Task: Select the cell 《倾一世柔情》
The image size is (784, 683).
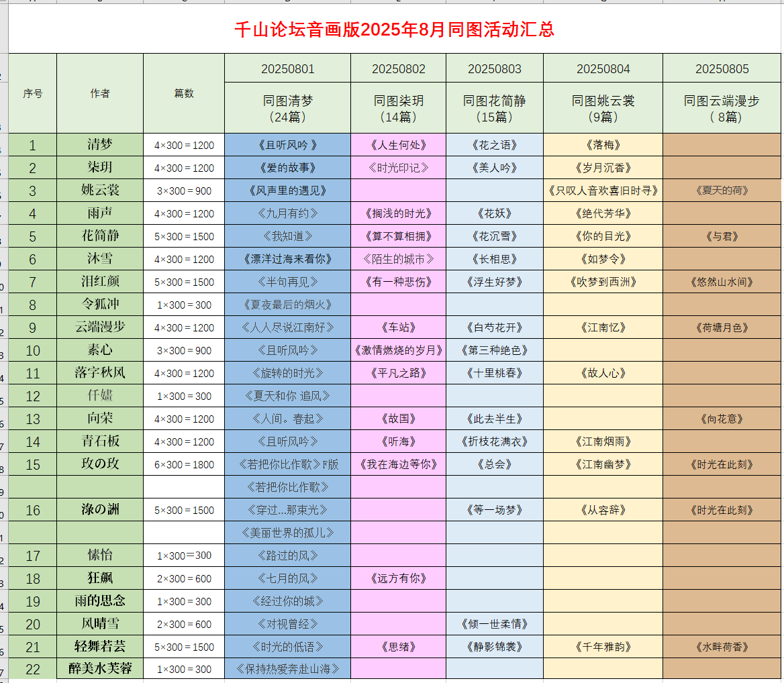Action: 495,623
